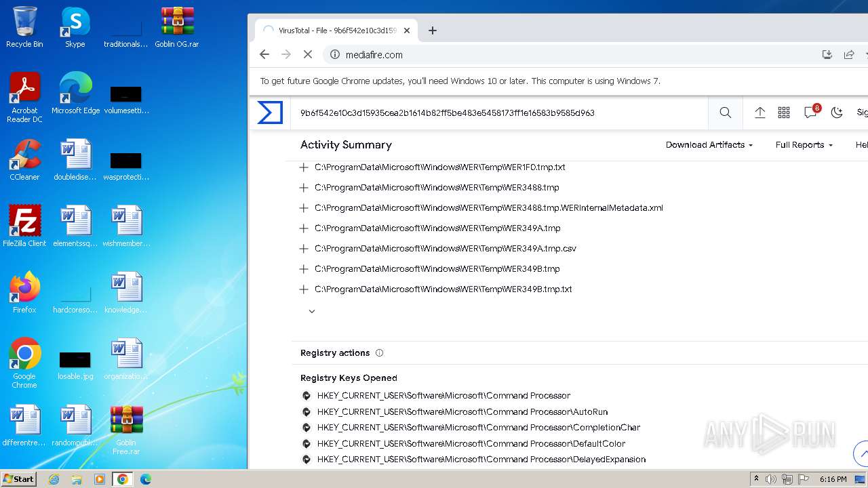Expand WER349B.tmp file entry
This screenshot has height=488, width=868.
304,269
